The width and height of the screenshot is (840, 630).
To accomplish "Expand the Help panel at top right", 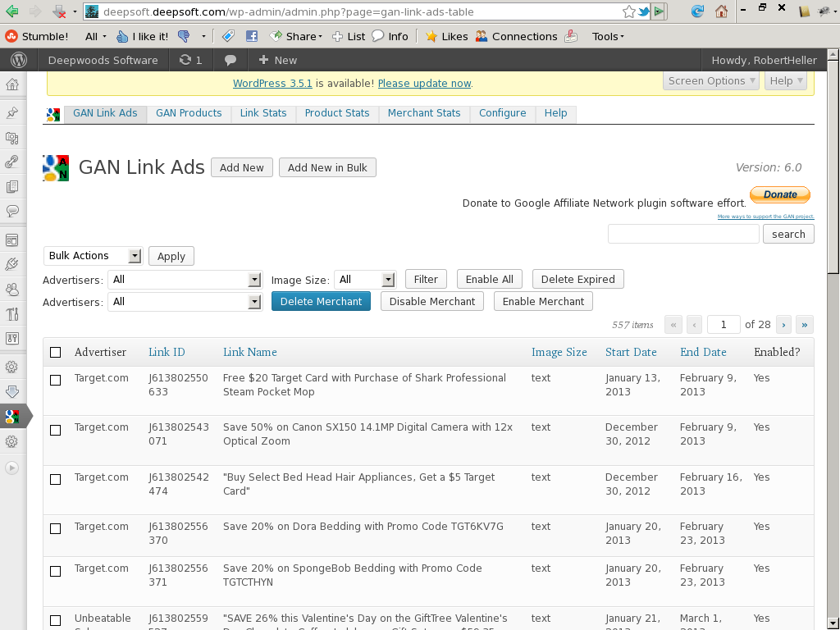I will click(x=786, y=81).
